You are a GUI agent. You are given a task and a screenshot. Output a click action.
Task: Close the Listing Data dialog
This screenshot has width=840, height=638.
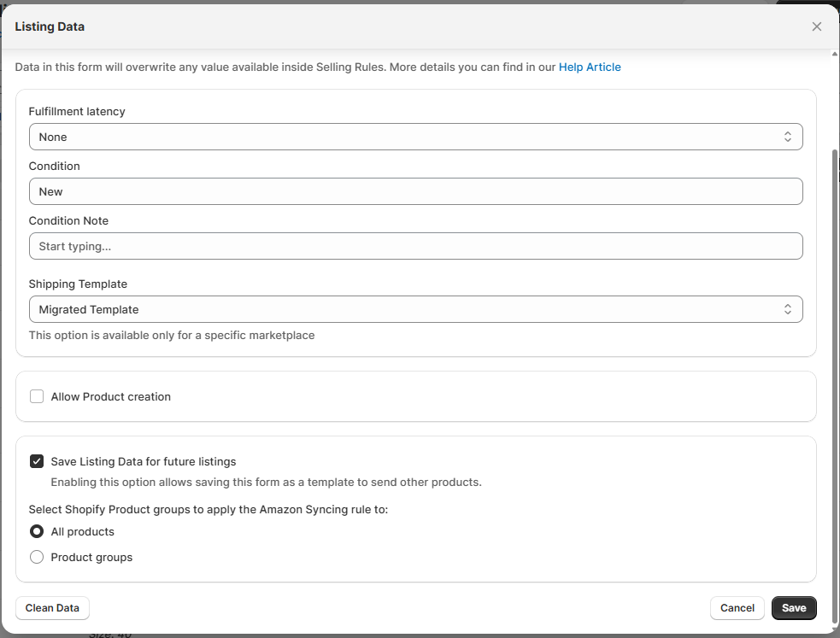(816, 26)
